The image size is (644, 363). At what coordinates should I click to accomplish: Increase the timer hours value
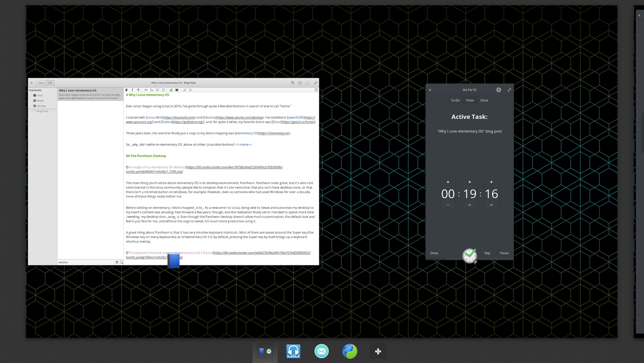(x=448, y=182)
